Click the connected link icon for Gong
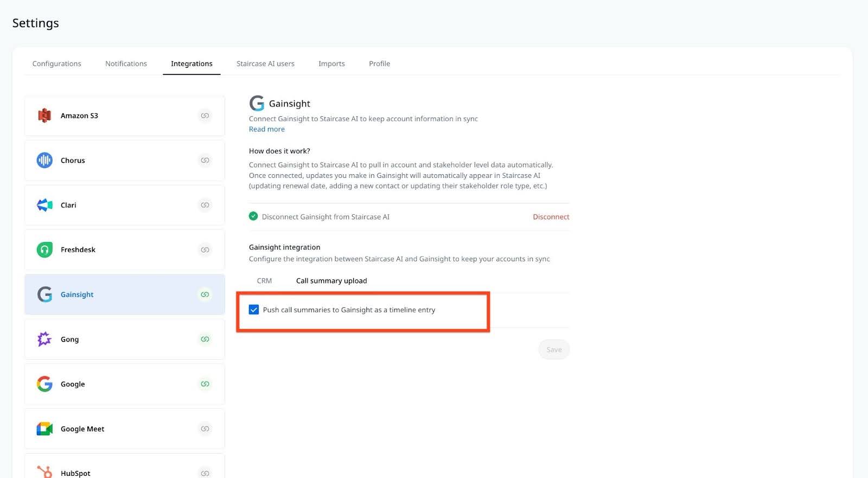 tap(205, 339)
